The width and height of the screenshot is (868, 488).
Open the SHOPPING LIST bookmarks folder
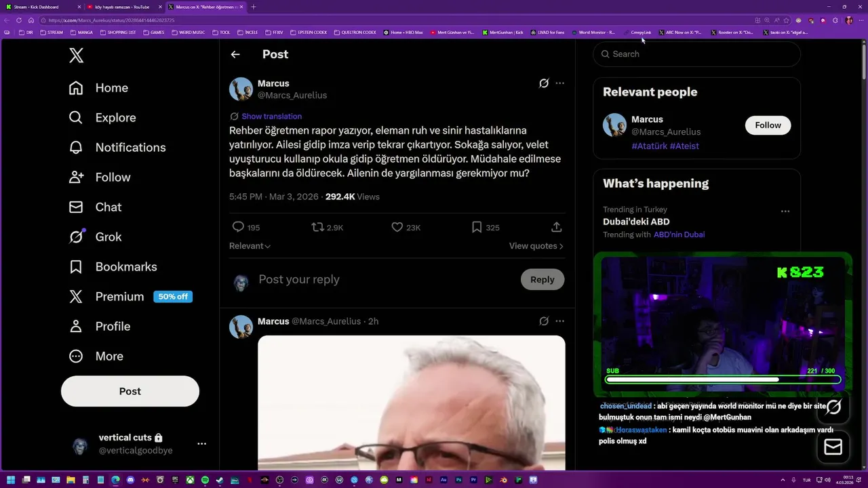click(x=118, y=33)
